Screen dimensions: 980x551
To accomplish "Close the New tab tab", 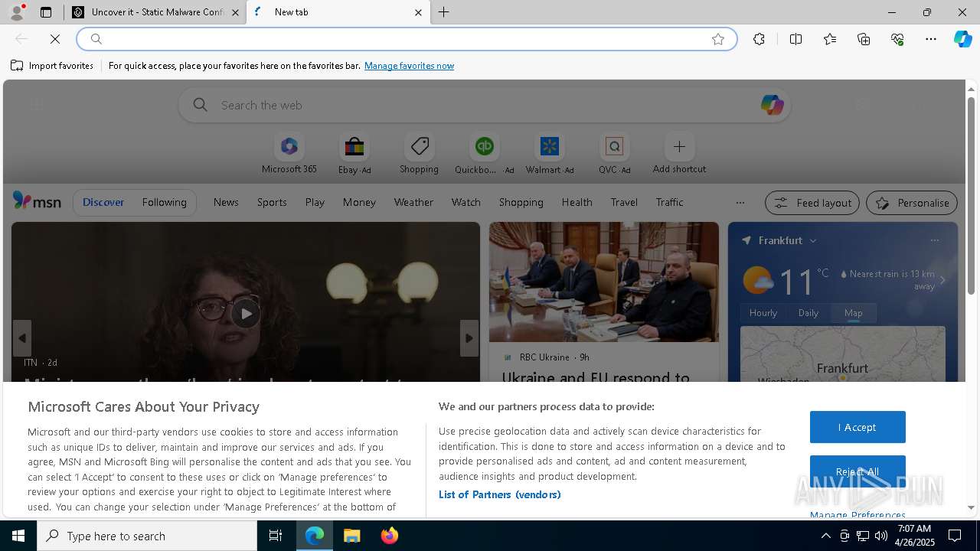I will 418,12.
